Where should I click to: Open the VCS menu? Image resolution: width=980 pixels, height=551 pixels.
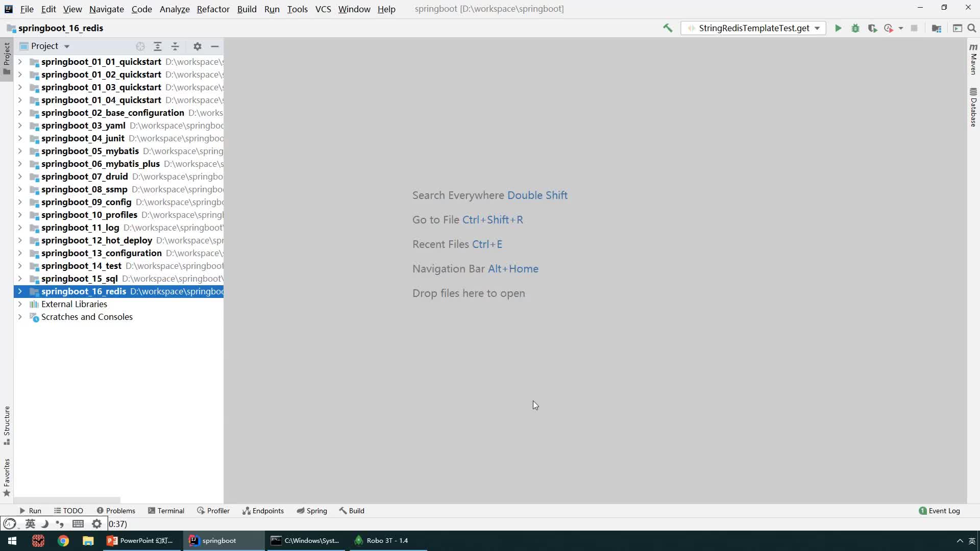click(x=323, y=9)
